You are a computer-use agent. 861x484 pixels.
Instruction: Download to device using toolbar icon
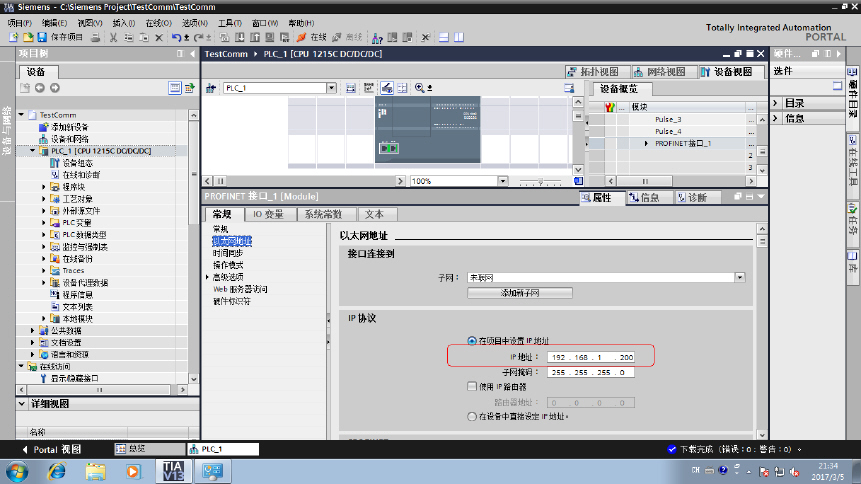coord(239,37)
